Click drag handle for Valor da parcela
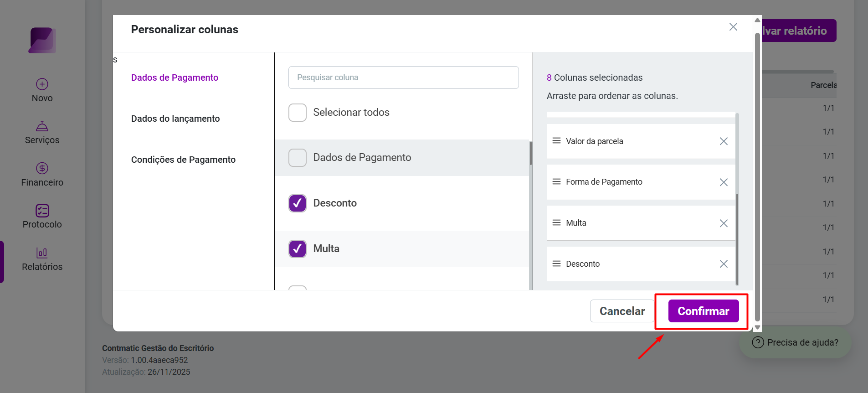868x393 pixels. click(556, 141)
